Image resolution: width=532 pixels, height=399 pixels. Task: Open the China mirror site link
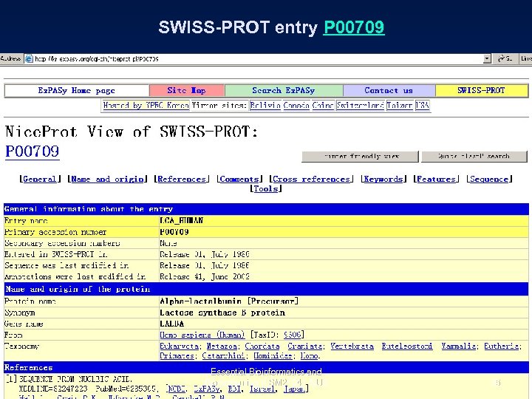323,106
